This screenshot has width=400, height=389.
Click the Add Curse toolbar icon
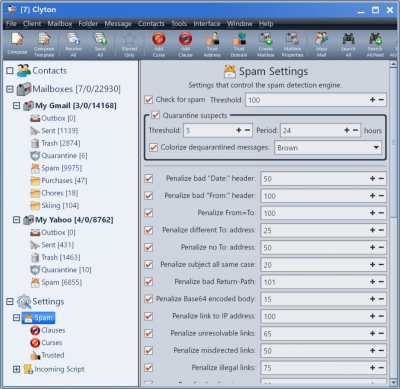[x=159, y=44]
